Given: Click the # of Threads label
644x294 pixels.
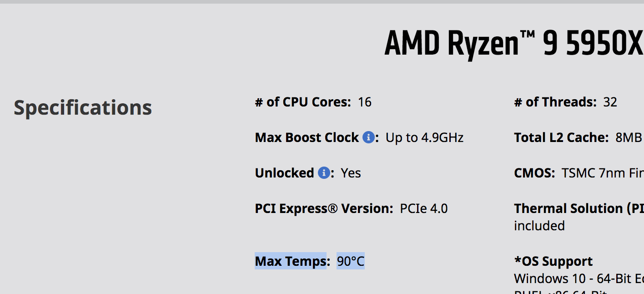Looking at the screenshot, I should click(555, 101).
